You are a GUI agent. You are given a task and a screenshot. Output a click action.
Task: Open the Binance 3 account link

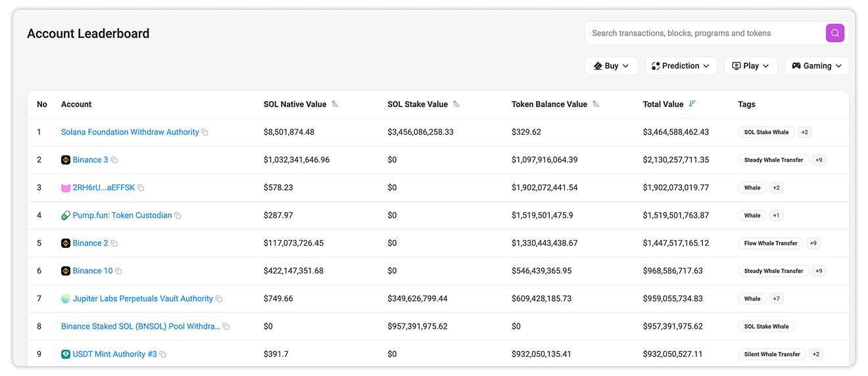tap(90, 160)
